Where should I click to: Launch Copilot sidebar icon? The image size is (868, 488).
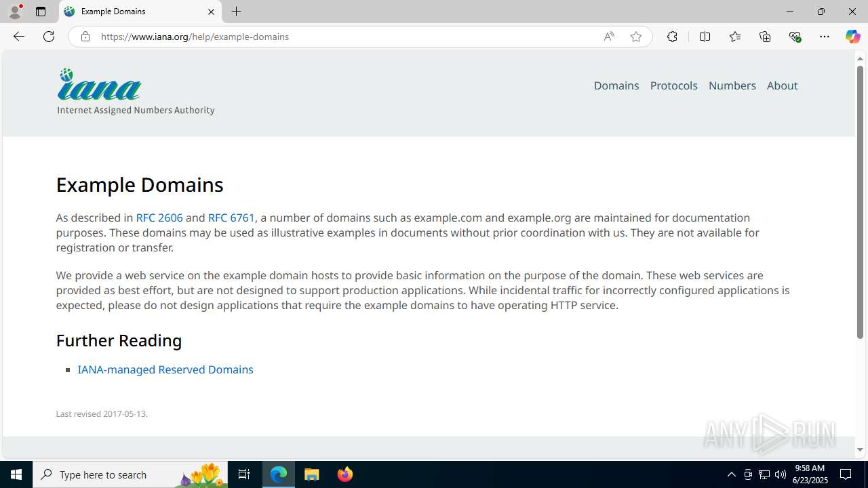coord(852,37)
